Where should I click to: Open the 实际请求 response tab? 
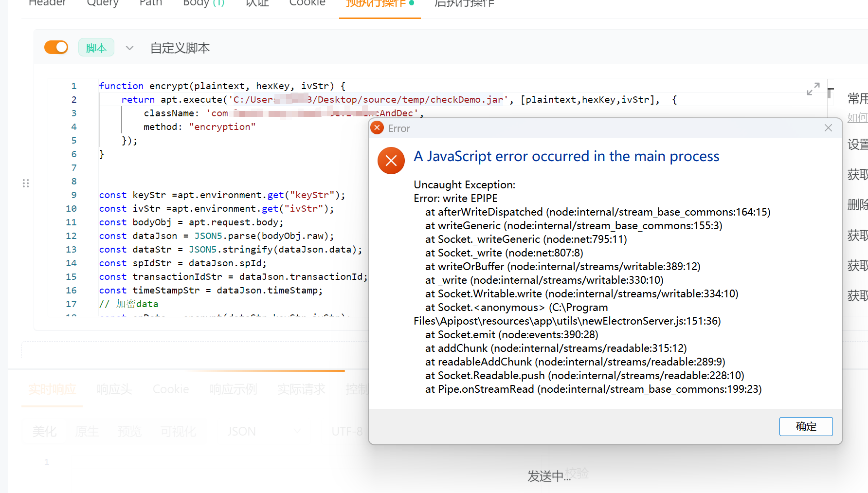point(301,389)
